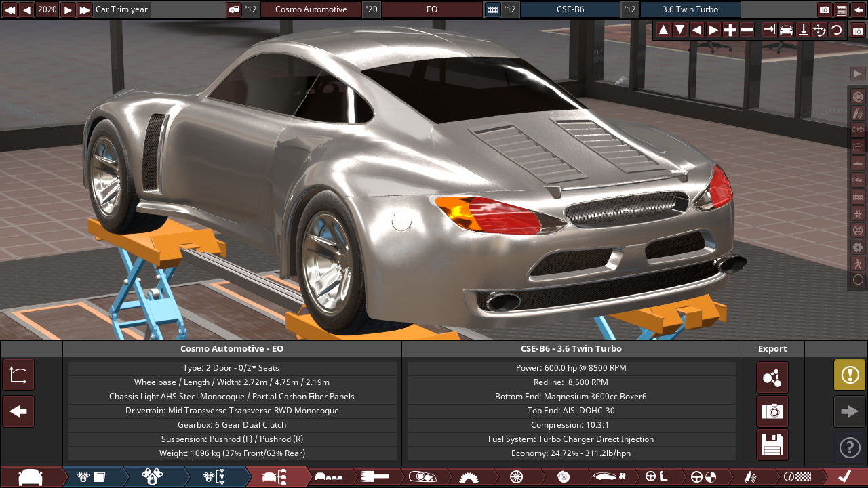868x488 pixels.
Task: Reset the camera rotation
Action: pos(837,30)
